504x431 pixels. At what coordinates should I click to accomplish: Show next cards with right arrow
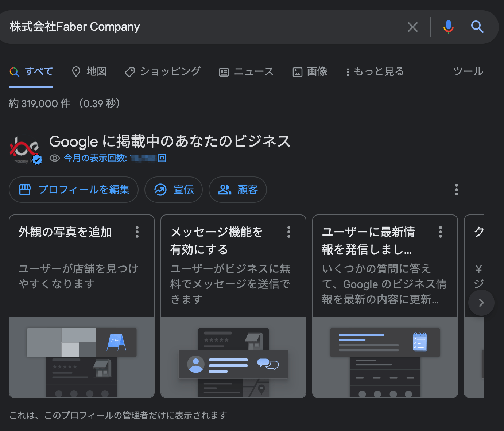pyautogui.click(x=481, y=303)
